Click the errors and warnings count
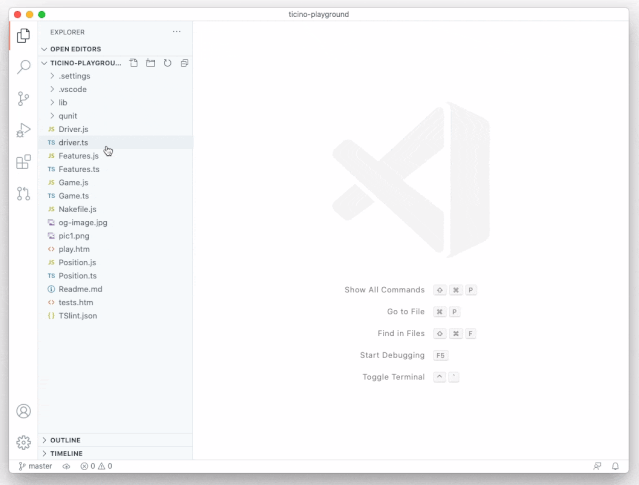This screenshot has height=485, width=639. coord(96,466)
